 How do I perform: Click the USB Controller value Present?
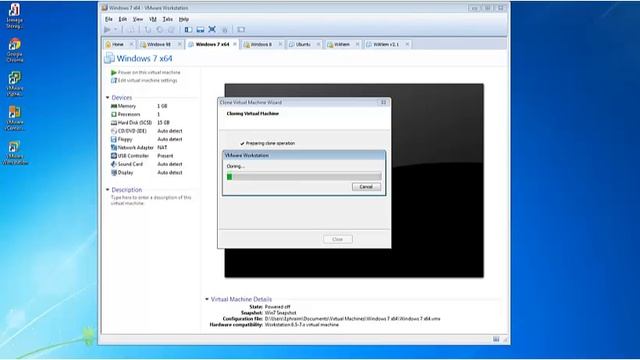(165, 156)
